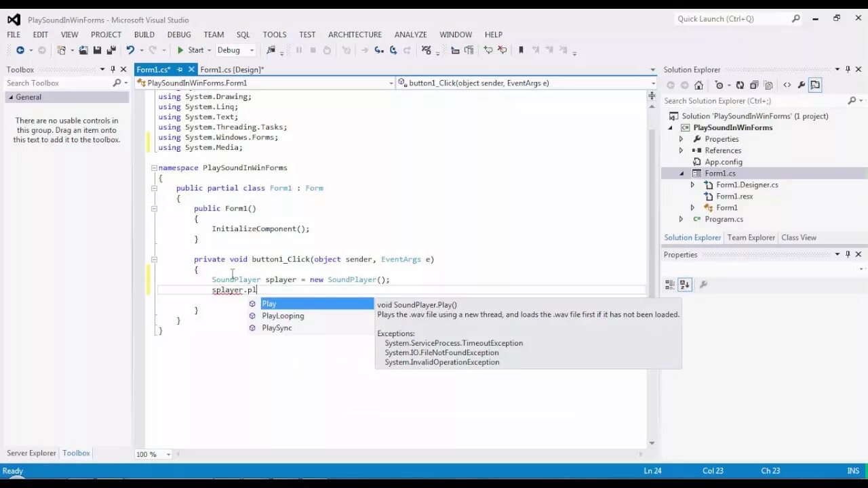The height and width of the screenshot is (488, 868).
Task: Switch to the Form1.cs [Design] tab
Action: coord(232,69)
